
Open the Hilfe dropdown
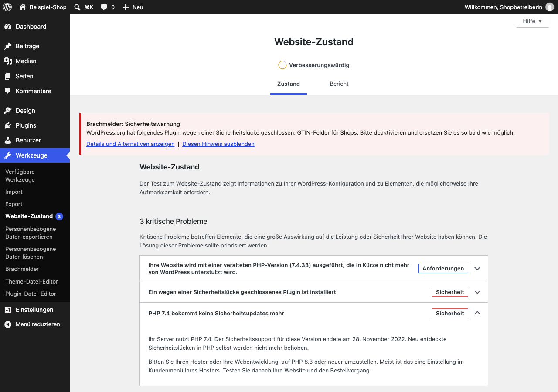click(x=532, y=21)
